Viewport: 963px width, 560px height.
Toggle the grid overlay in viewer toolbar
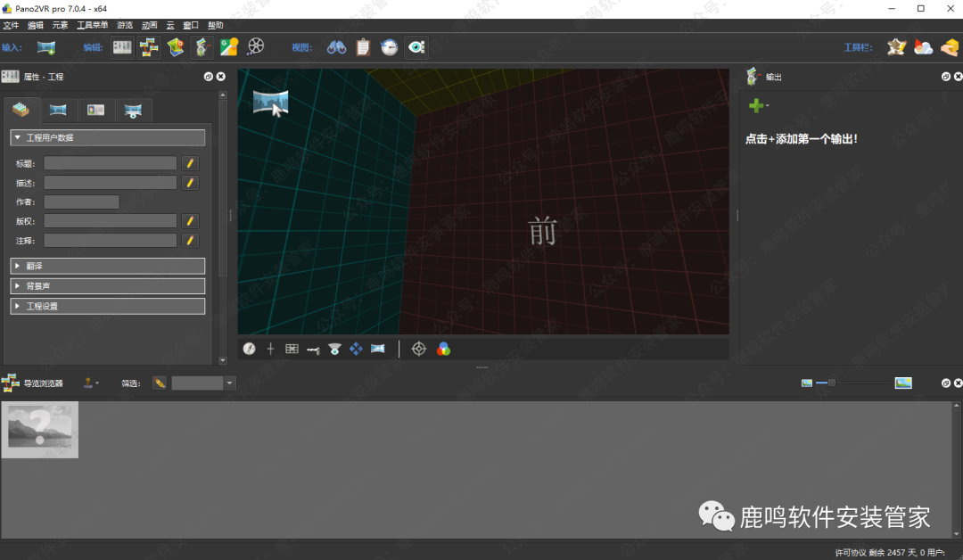(x=292, y=349)
